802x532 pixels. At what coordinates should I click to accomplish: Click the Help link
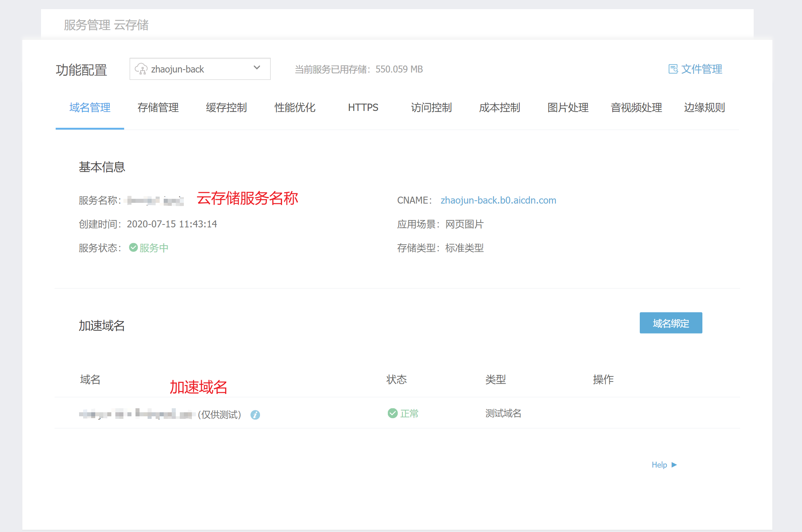pos(659,465)
